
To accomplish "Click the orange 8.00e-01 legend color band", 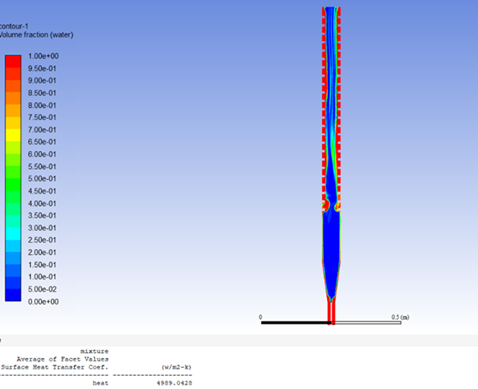I will point(13,99).
